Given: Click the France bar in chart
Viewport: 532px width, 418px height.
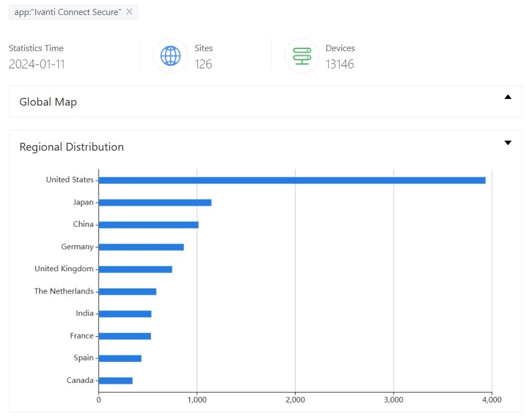Looking at the screenshot, I should [x=125, y=336].
